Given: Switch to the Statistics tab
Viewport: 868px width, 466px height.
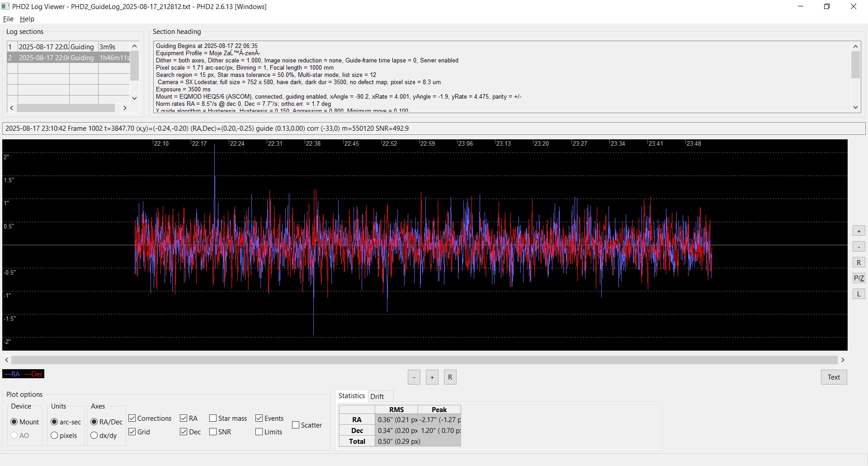Looking at the screenshot, I should pos(351,396).
